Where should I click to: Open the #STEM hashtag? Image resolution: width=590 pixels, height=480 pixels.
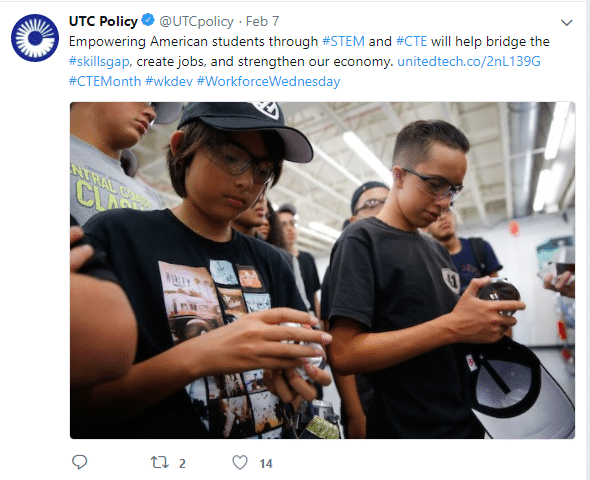[344, 41]
